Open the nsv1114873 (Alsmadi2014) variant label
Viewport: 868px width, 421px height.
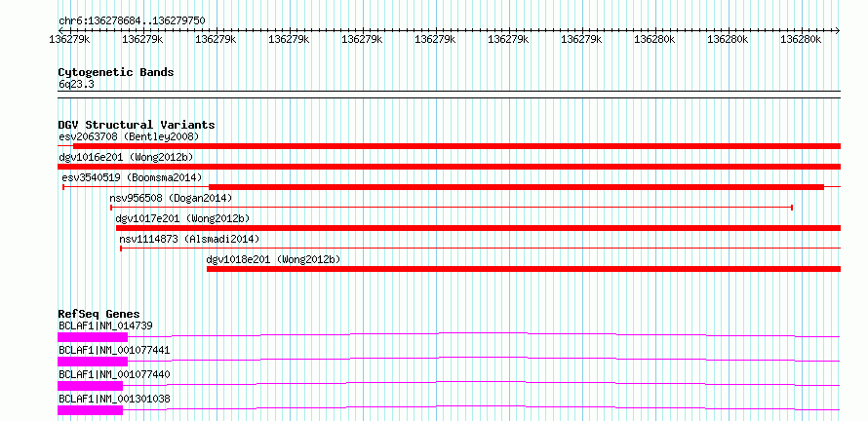pyautogui.click(x=189, y=239)
